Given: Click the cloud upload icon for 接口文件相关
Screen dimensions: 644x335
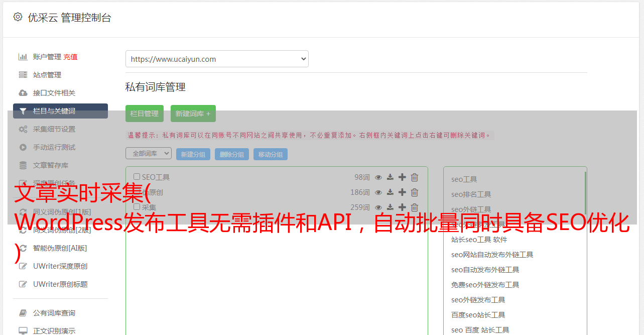Looking at the screenshot, I should (x=23, y=93).
